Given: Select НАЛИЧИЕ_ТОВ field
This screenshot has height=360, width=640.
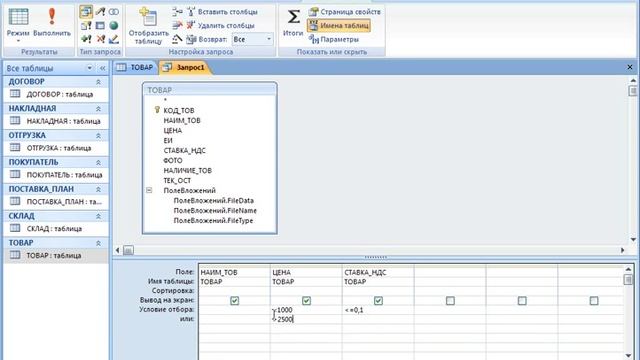Looking at the screenshot, I should point(187,171).
